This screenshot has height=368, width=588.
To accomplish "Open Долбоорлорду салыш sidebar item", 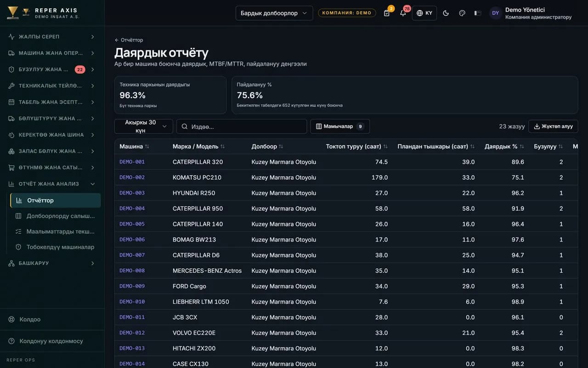I will 56,216.
